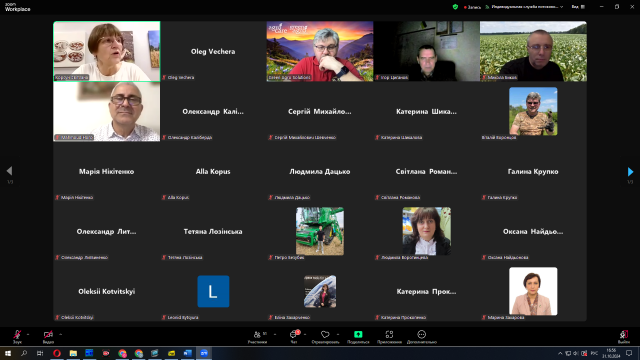Click the Zoom icon in the taskbar
The image size is (640, 360).
click(x=204, y=353)
